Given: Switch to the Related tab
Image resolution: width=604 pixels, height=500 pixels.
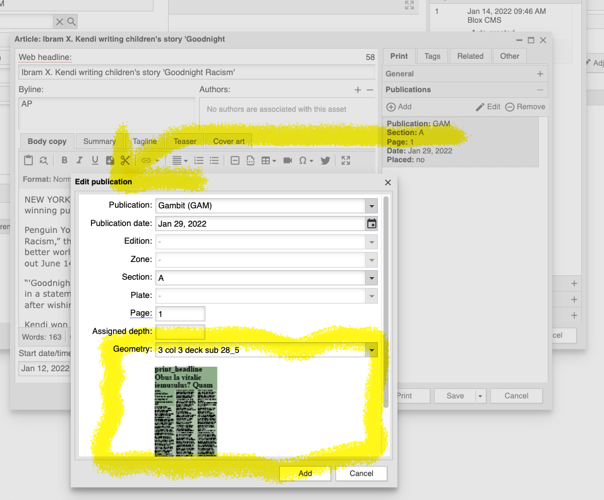Looking at the screenshot, I should pos(470,56).
